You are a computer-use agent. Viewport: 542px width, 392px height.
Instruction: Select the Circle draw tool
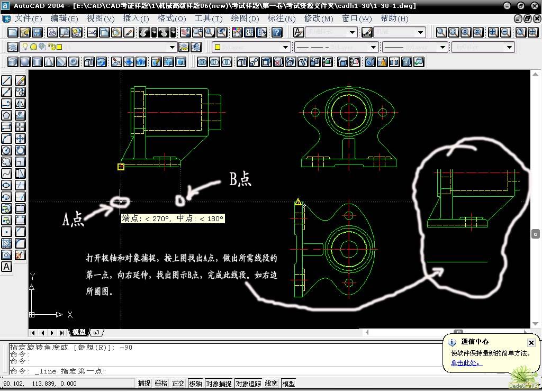[7, 150]
